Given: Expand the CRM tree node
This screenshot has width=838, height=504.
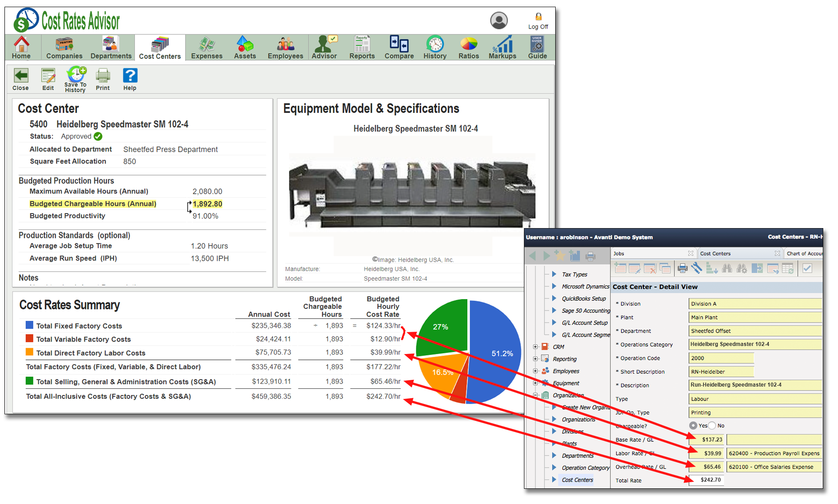Looking at the screenshot, I should tap(535, 347).
